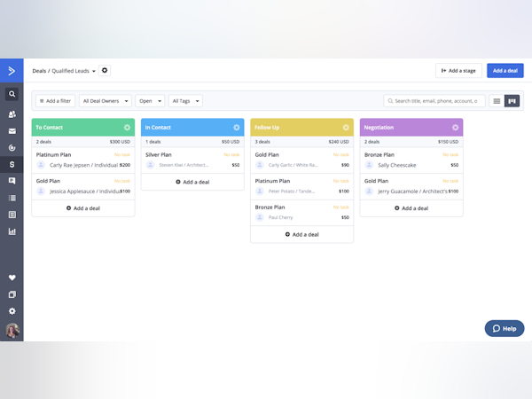Click the Add a stage button
Screen dimensions: 532x399
click(458, 71)
